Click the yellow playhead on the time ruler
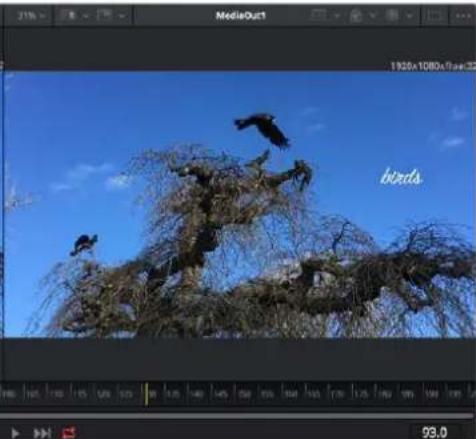Viewport: 476px width, 439px height. [x=146, y=394]
